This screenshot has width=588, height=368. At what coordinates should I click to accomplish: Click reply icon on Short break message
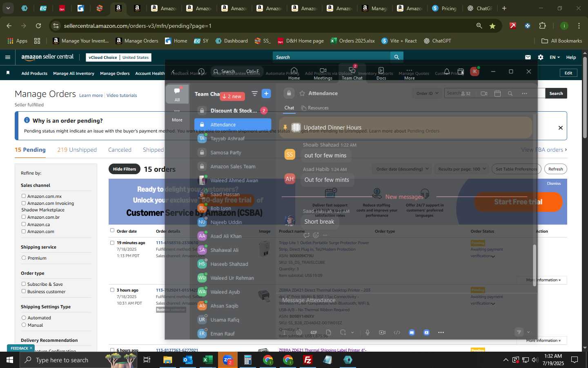[307, 235]
